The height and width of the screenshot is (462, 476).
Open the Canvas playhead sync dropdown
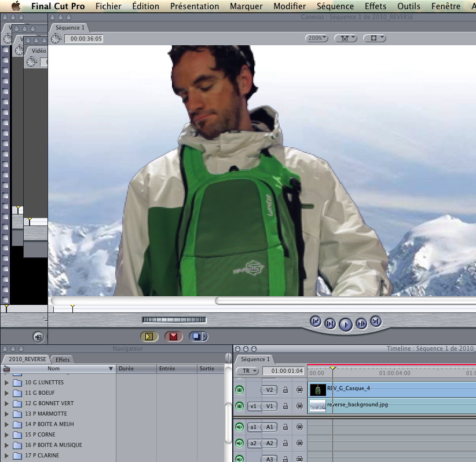[346, 38]
